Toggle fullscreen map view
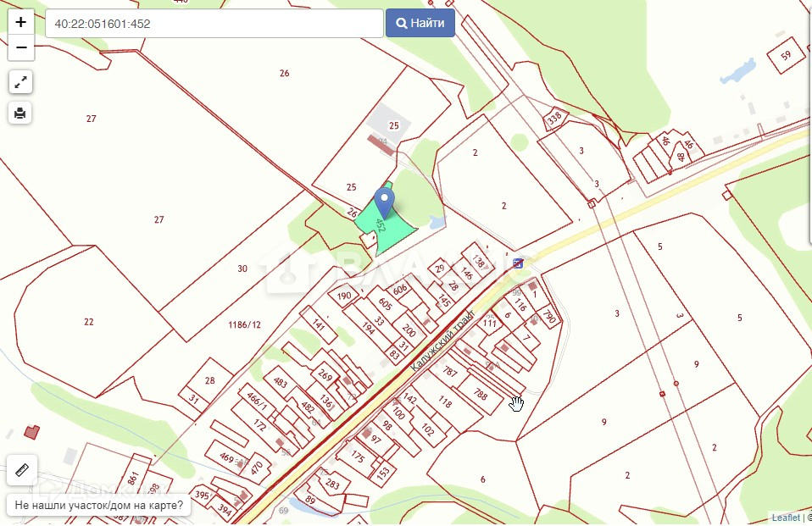Screen dimensions: 812x526 coord(20,82)
